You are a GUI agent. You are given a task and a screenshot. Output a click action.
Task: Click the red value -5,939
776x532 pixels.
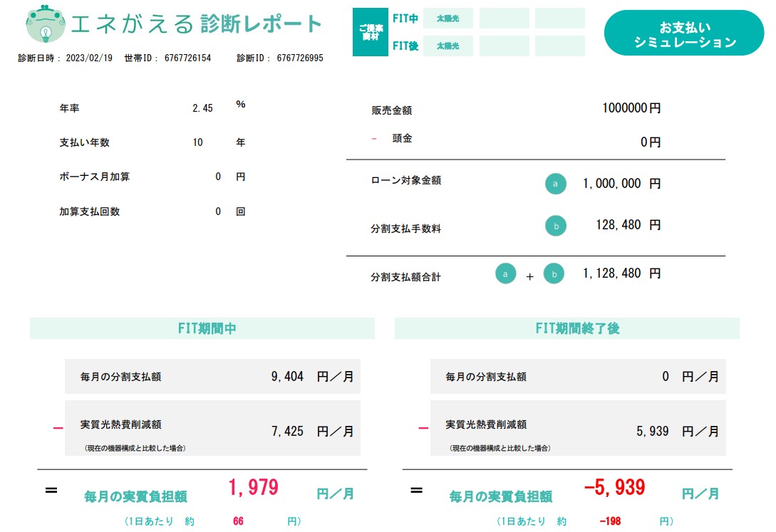pyautogui.click(x=615, y=488)
